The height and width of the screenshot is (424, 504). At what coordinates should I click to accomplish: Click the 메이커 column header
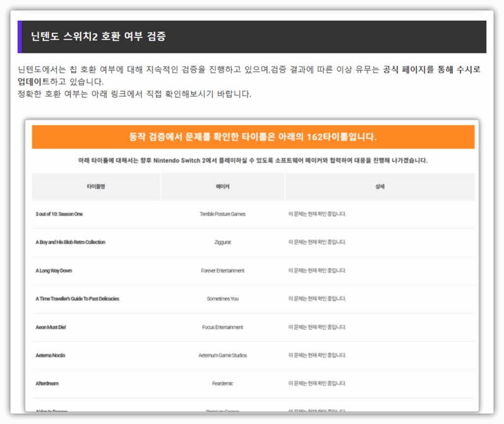point(222,186)
